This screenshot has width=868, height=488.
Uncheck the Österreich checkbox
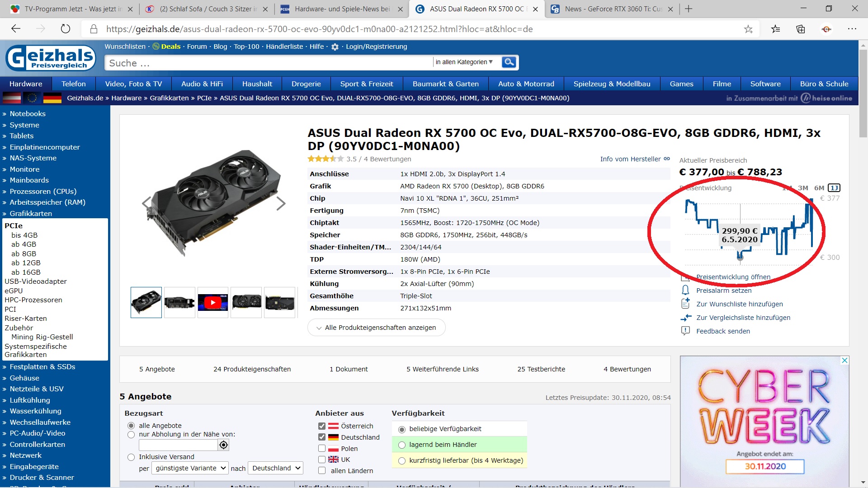[322, 426]
